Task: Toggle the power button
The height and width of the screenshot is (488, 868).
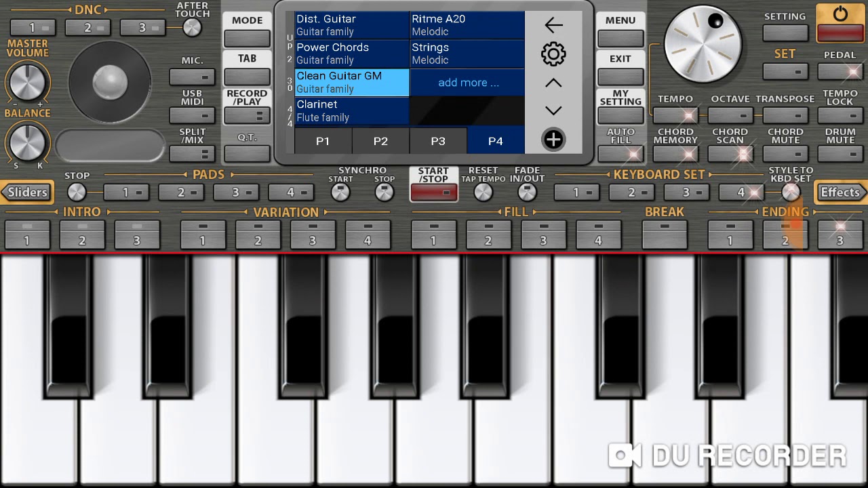Action: click(840, 23)
